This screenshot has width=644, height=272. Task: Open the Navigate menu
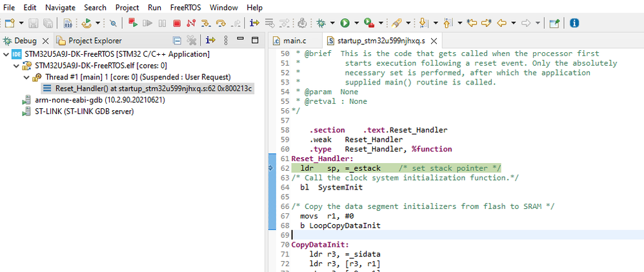(61, 7)
